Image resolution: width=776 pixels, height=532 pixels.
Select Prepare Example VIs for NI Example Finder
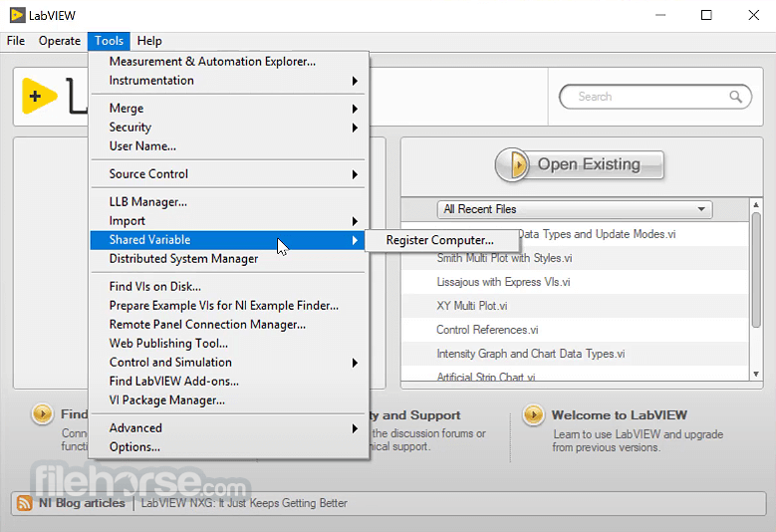pos(228,305)
